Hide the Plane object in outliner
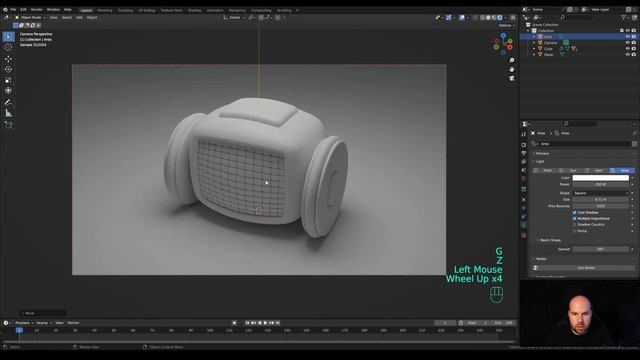Viewport: 640px width, 360px height. 628,54
